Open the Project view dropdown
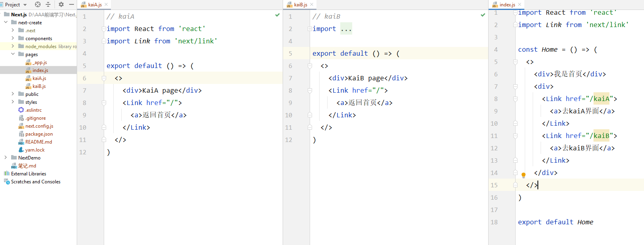644x245 pixels. tap(25, 5)
